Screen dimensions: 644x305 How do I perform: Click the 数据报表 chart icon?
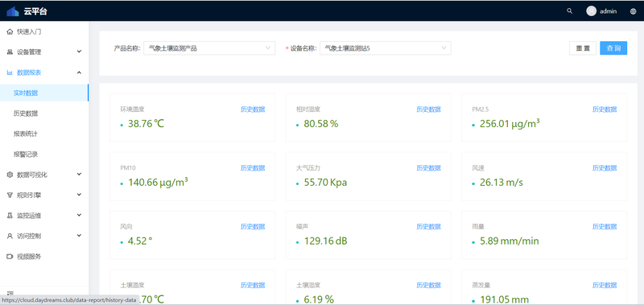pyautogui.click(x=10, y=72)
